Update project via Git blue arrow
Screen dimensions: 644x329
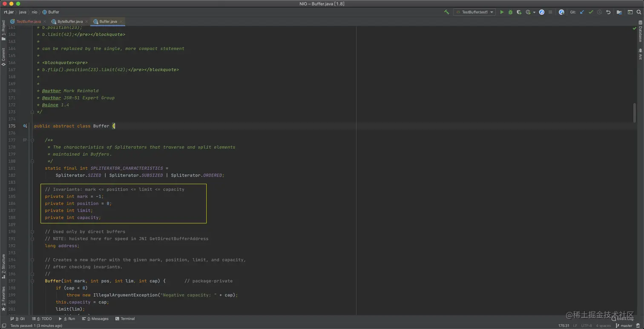[x=582, y=12]
